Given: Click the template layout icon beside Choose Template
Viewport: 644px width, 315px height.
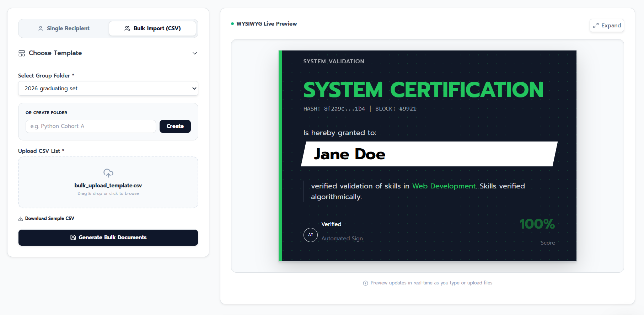Looking at the screenshot, I should [22, 53].
